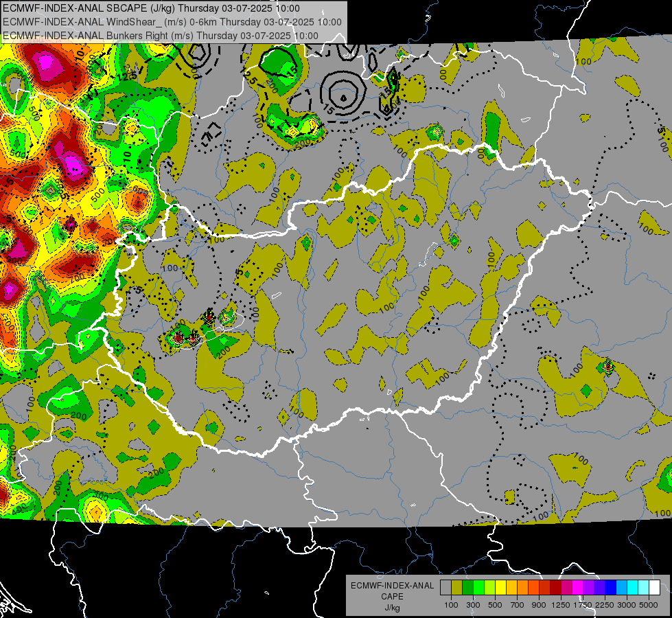Pick the bright magenta legend swatch
The width and height of the screenshot is (672, 618).
pos(578,587)
